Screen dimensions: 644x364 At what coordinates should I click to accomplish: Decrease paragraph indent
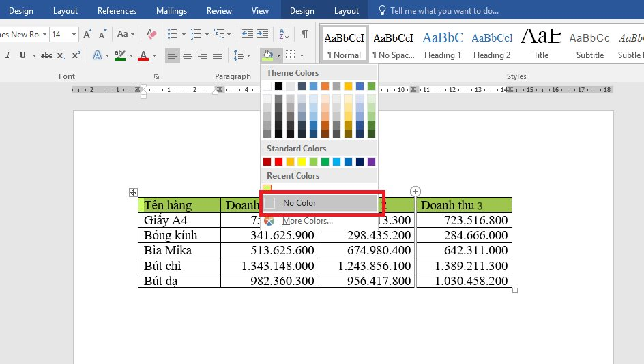point(247,34)
